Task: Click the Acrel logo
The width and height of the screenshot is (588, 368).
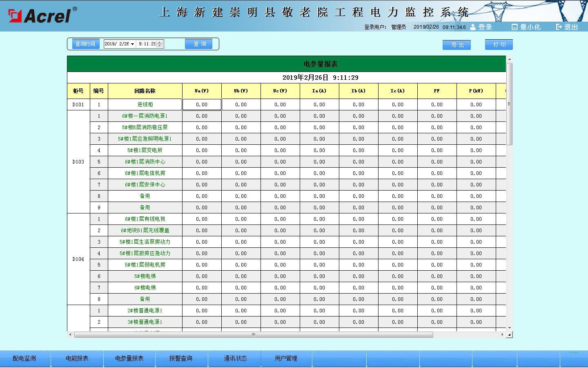Action: click(41, 16)
